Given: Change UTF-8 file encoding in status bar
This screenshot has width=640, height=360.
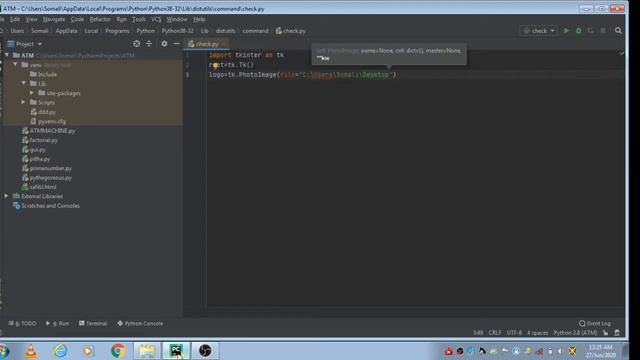Looking at the screenshot, I should pos(514,333).
